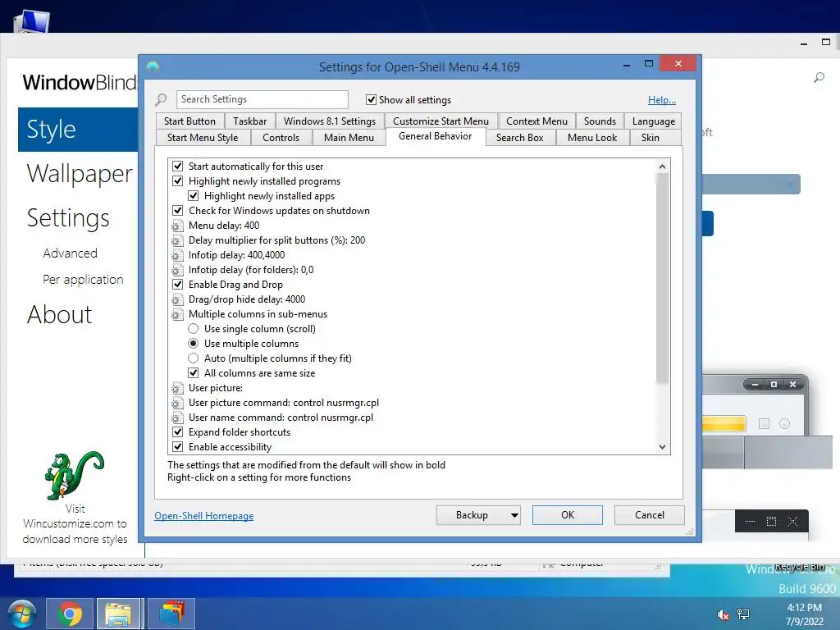Open the Help... link

coord(662,100)
